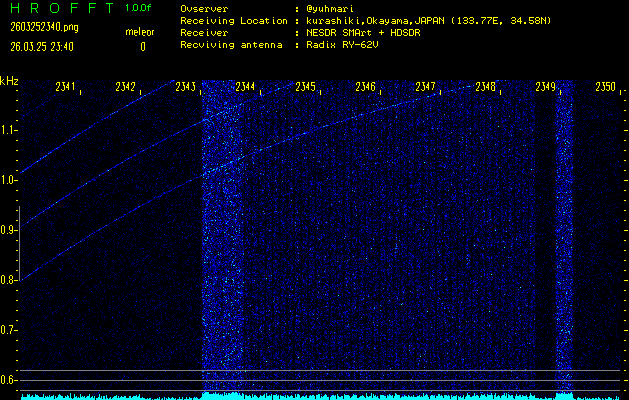
Task: Select the 2347 time marker
Action: coord(425,88)
